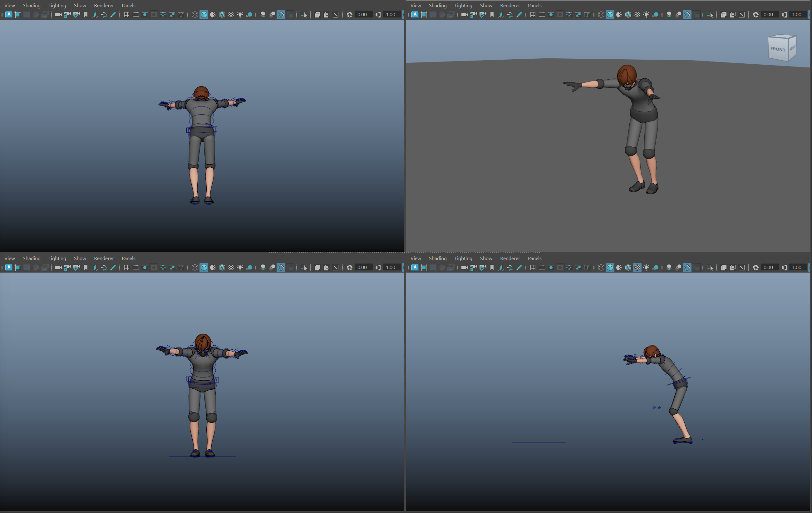Open Shading menu in bottom-right panel
Image resolution: width=812 pixels, height=513 pixels.
[x=437, y=258]
